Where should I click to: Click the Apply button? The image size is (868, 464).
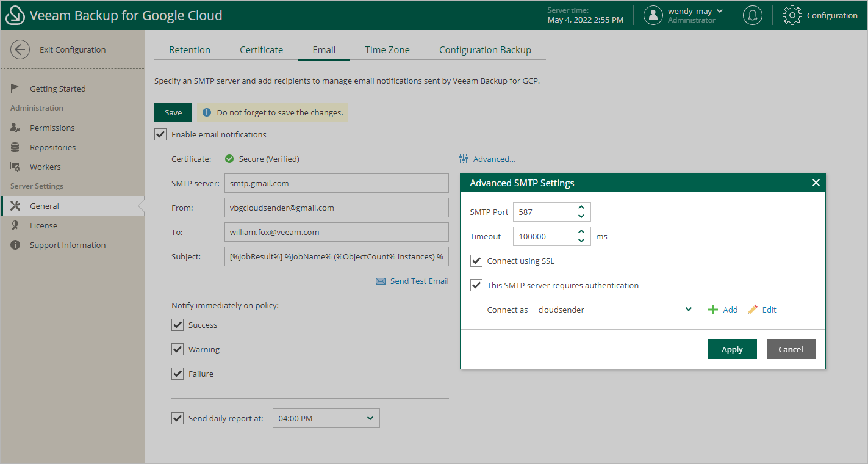click(732, 349)
